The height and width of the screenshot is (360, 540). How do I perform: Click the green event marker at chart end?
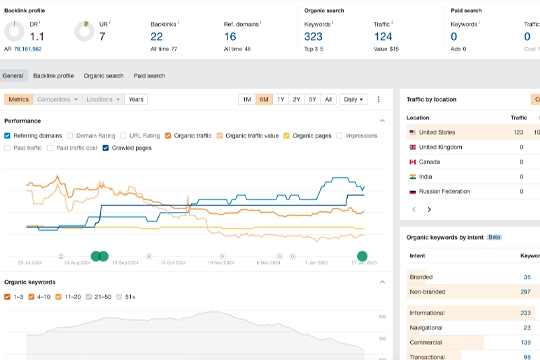coord(362,256)
